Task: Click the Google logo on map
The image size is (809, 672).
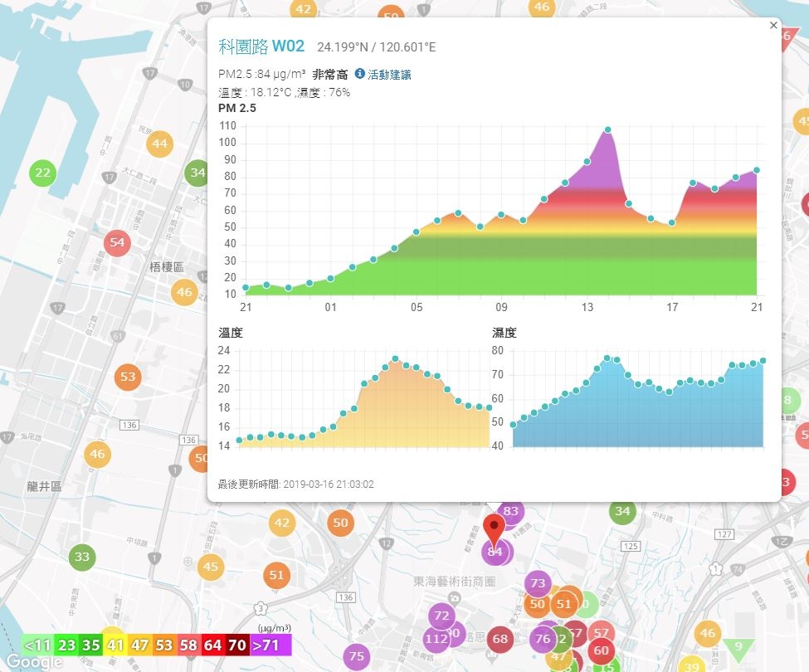Action: pyautogui.click(x=33, y=662)
